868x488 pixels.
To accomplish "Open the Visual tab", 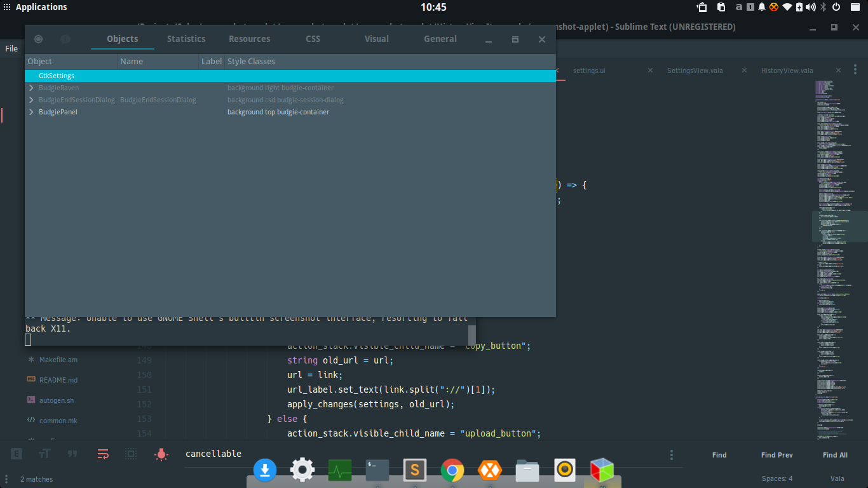I will click(x=377, y=39).
